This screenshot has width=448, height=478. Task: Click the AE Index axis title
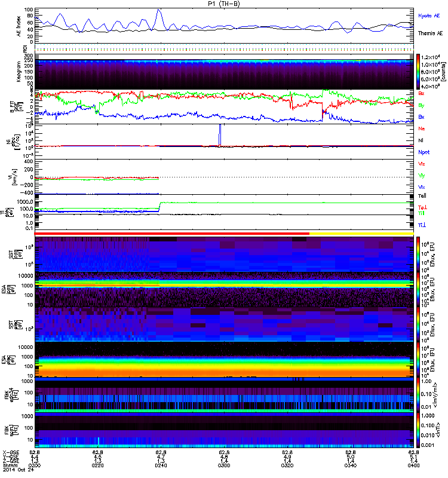[19, 26]
